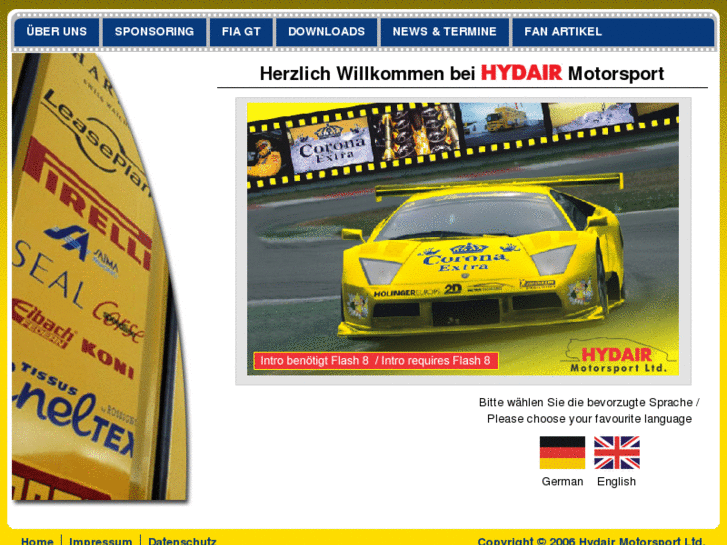Screen dimensions: 727x545
Task: Click the yellow race car intro image
Action: point(463,239)
